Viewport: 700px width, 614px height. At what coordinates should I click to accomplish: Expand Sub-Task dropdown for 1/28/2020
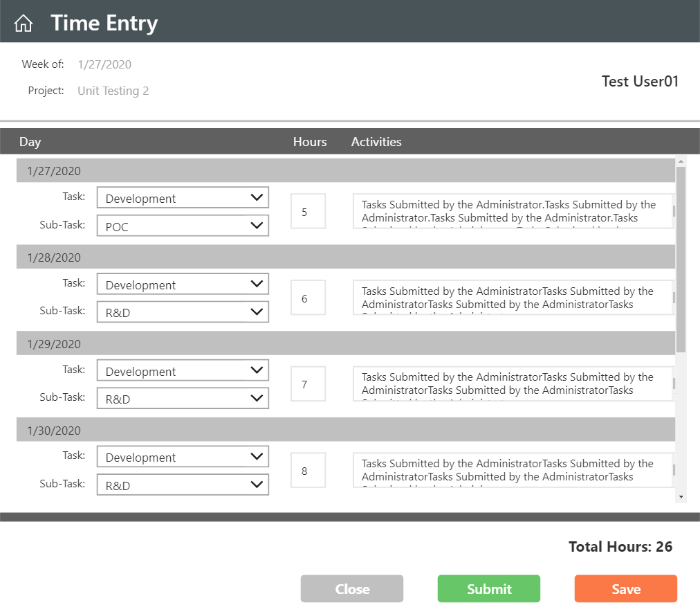point(183,312)
